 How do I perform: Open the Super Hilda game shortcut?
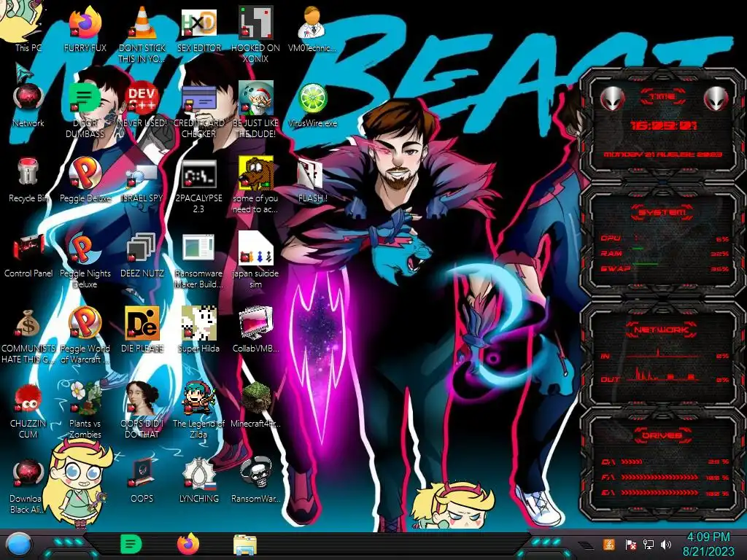pyautogui.click(x=199, y=329)
